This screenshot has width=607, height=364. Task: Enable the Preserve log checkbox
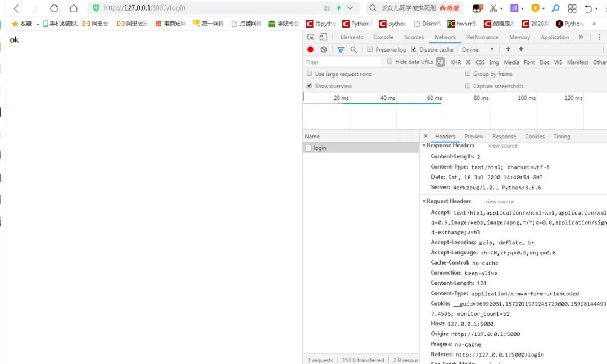pyautogui.click(x=370, y=49)
